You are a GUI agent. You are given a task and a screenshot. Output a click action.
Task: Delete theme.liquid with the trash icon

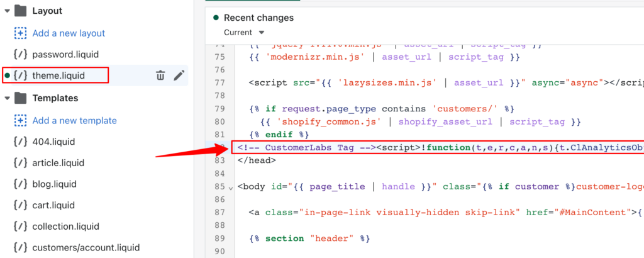[x=160, y=76]
